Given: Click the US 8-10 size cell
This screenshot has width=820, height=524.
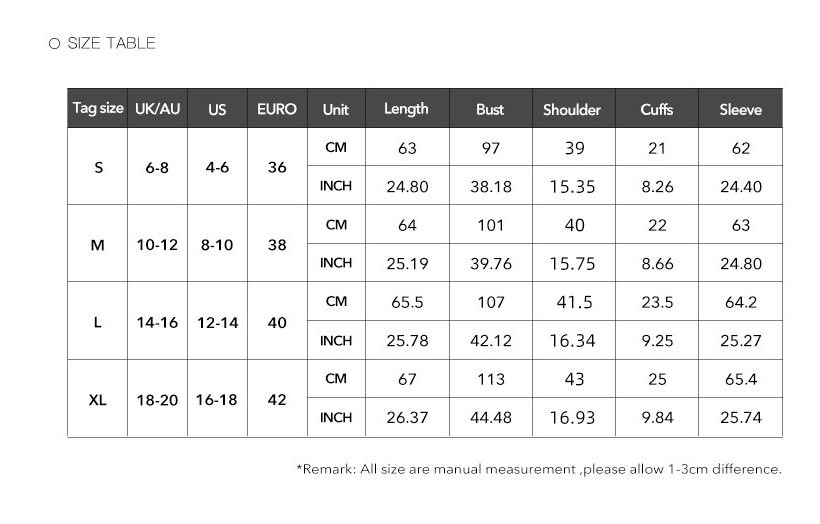Looking at the screenshot, I should (217, 244).
